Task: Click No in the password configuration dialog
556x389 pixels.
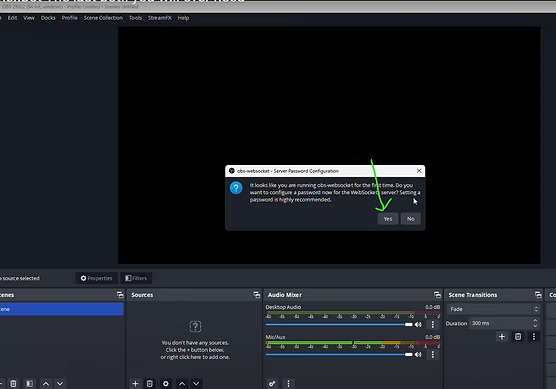Action: coord(411,219)
